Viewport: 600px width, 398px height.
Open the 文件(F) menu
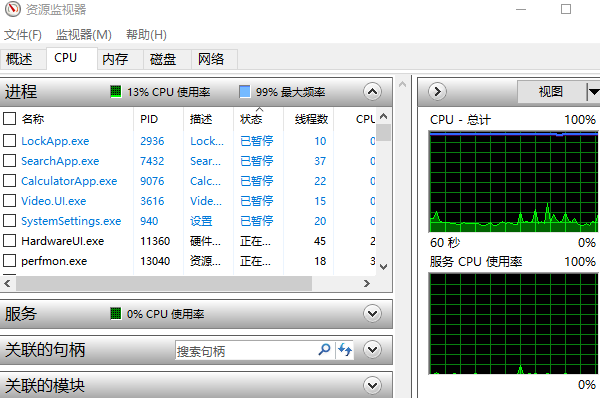click(23, 35)
